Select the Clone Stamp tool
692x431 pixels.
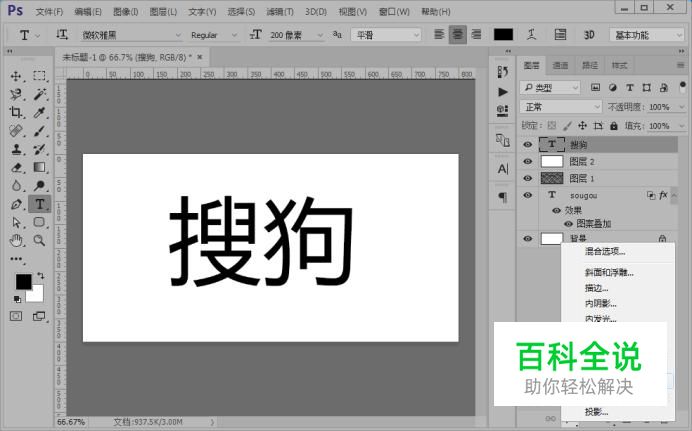pyautogui.click(x=16, y=149)
